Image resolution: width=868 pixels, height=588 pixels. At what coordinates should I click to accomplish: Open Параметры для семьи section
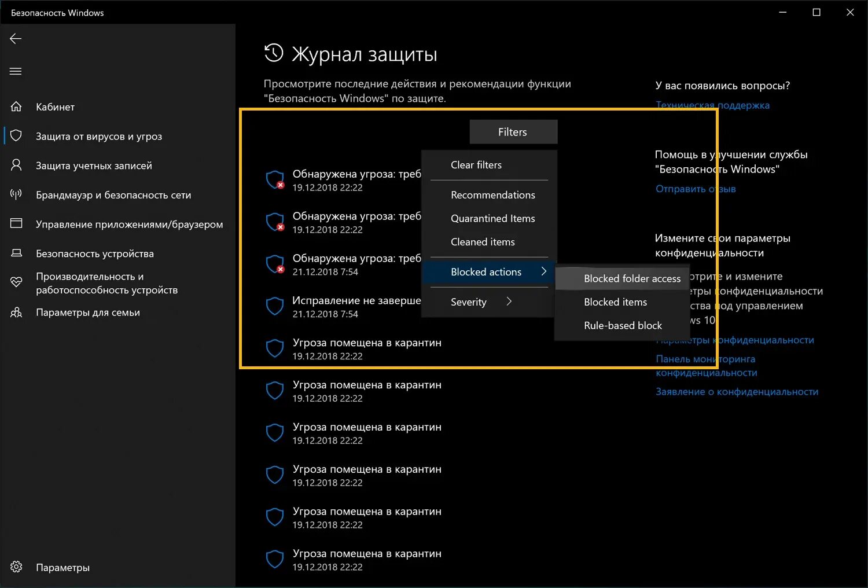(88, 312)
